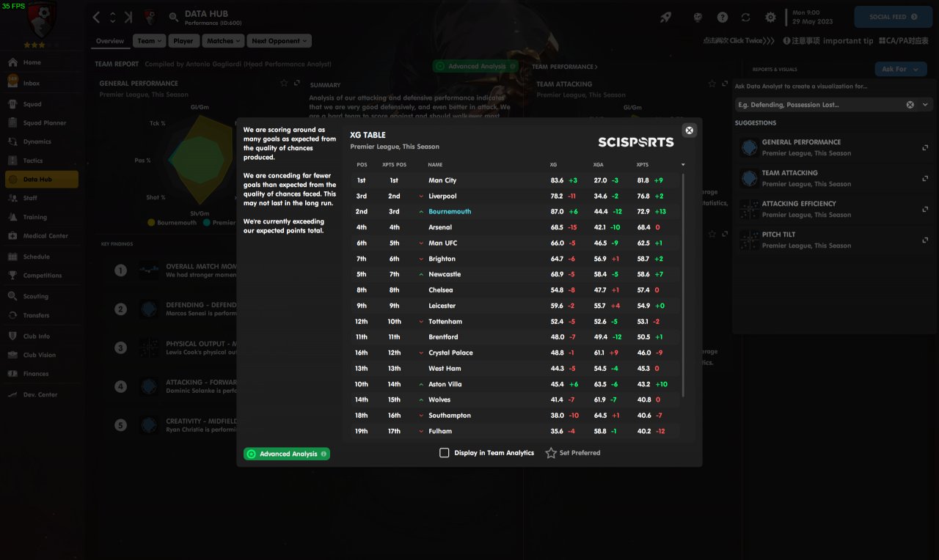Click the skip-forward navigation arrow icon
Viewport: 939px width, 560px height.
point(128,17)
